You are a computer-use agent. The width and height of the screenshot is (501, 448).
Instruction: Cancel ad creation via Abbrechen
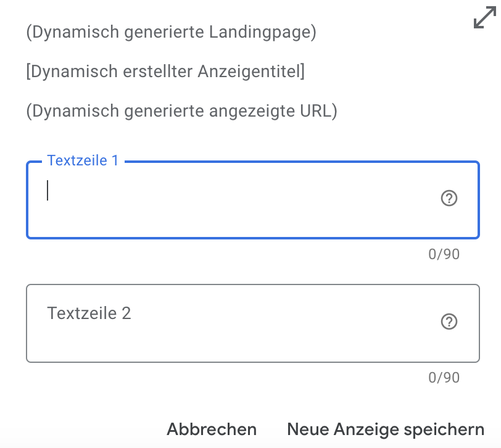point(212,429)
